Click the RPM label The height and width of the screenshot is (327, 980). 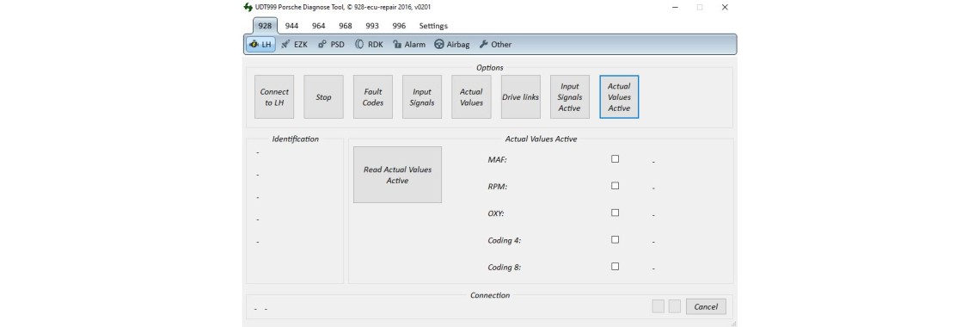tap(498, 187)
